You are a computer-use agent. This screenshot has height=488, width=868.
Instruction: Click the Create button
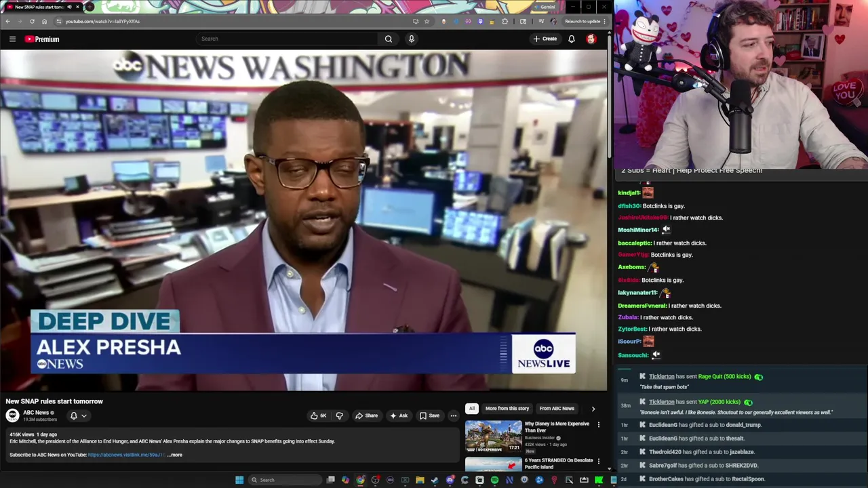coord(545,39)
